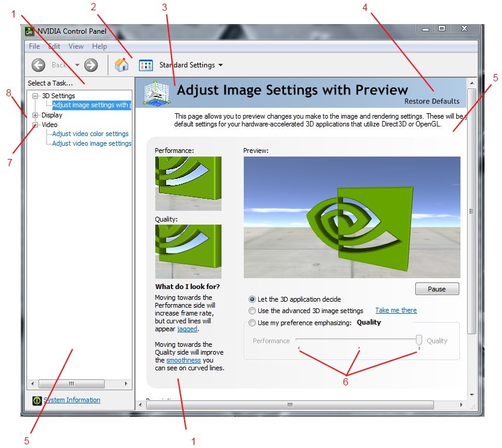Collapse the 3D Settings tree node
This screenshot has height=448, width=502.
36,96
